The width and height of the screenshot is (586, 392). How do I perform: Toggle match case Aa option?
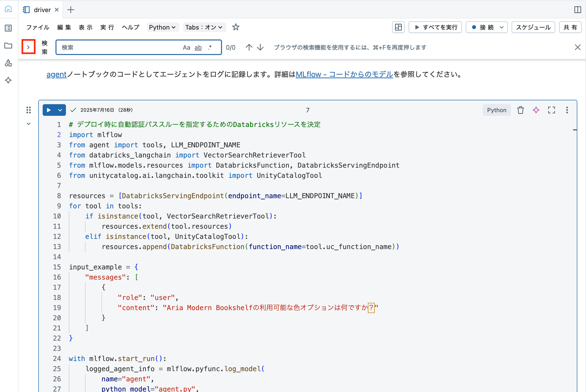[x=187, y=47]
